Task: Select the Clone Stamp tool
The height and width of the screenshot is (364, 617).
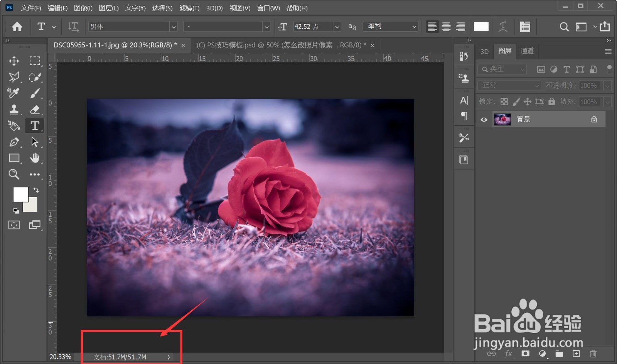Action: tap(14, 110)
